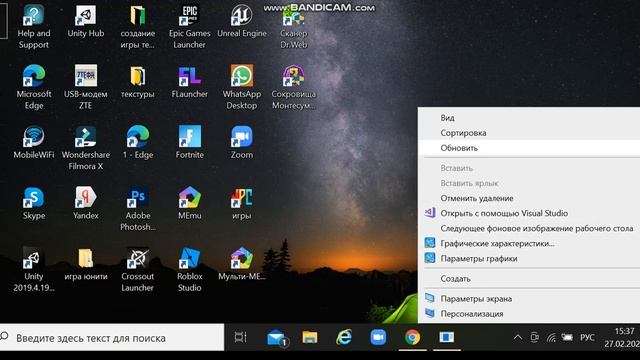
Task: Choose Персонализация in the context menu
Action: [529, 313]
